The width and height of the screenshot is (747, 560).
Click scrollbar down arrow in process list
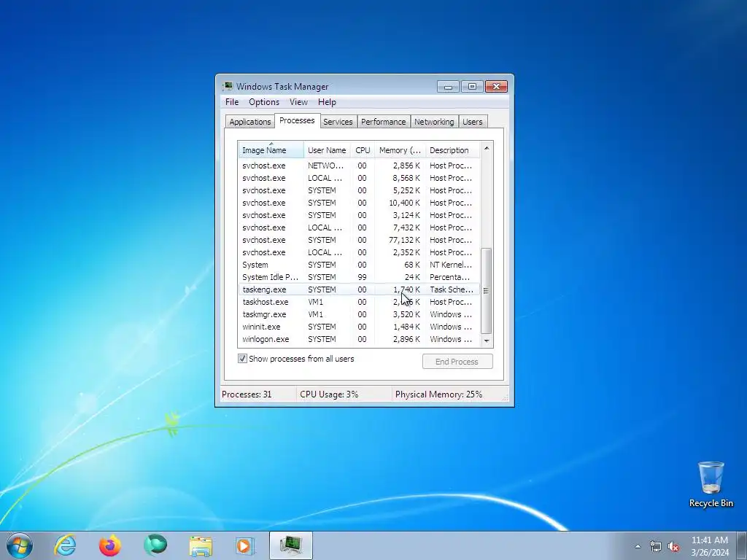tap(487, 341)
